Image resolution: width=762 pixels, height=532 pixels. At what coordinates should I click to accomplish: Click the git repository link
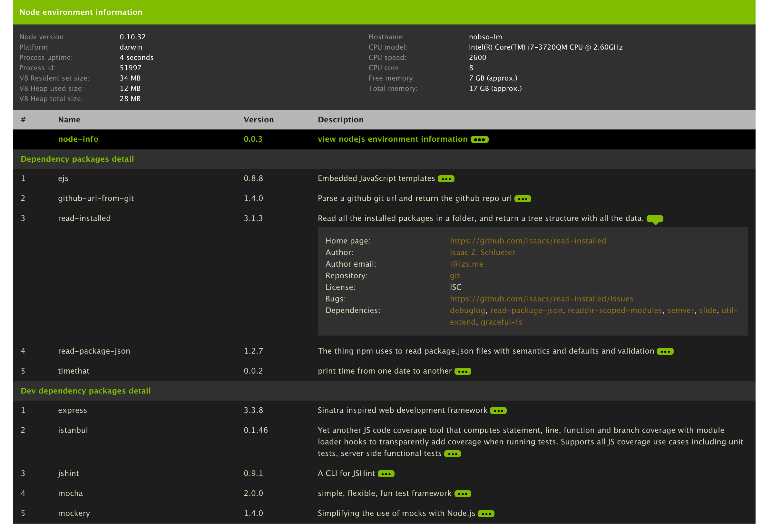click(x=454, y=276)
